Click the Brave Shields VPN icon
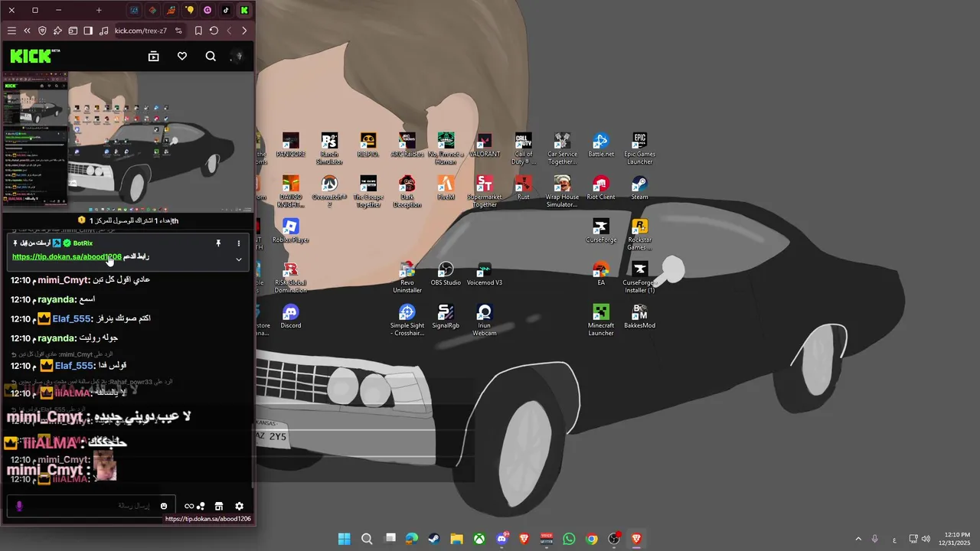Image resolution: width=980 pixels, height=551 pixels. [42, 31]
